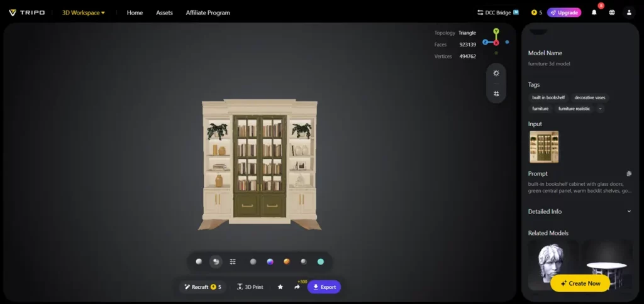Screen dimensions: 644x304
Task: Click the 'decorative vases' tag
Action: pyautogui.click(x=589, y=97)
